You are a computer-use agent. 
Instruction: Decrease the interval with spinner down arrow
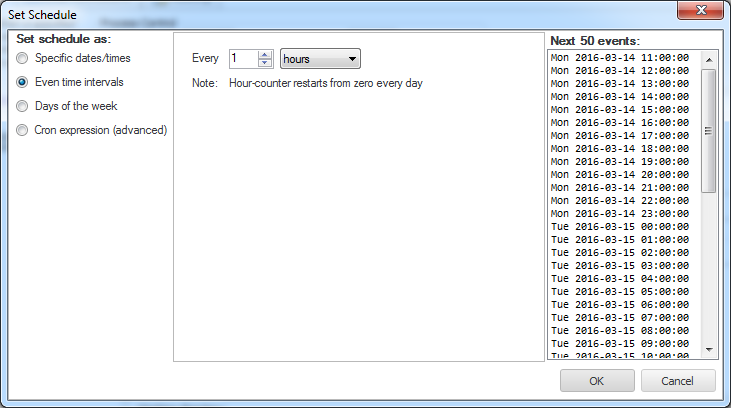point(265,63)
